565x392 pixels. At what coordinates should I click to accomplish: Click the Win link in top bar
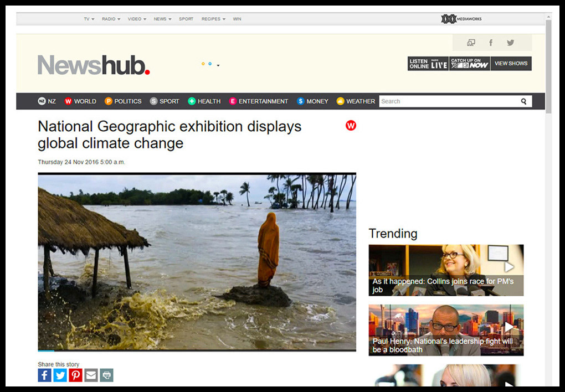[237, 19]
